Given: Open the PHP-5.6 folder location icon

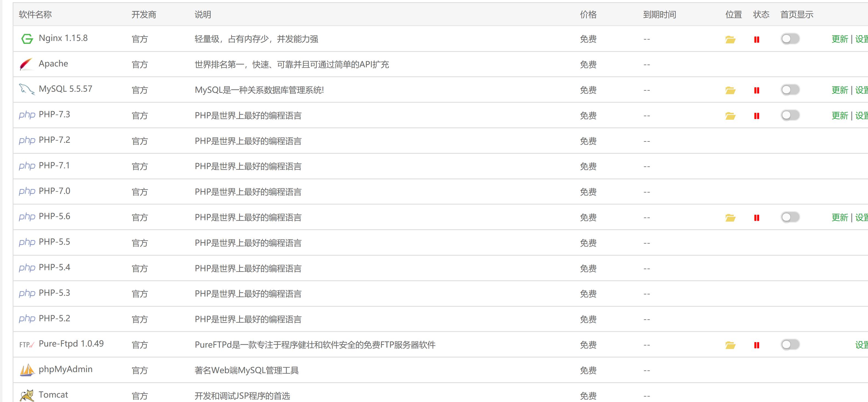Looking at the screenshot, I should (730, 218).
